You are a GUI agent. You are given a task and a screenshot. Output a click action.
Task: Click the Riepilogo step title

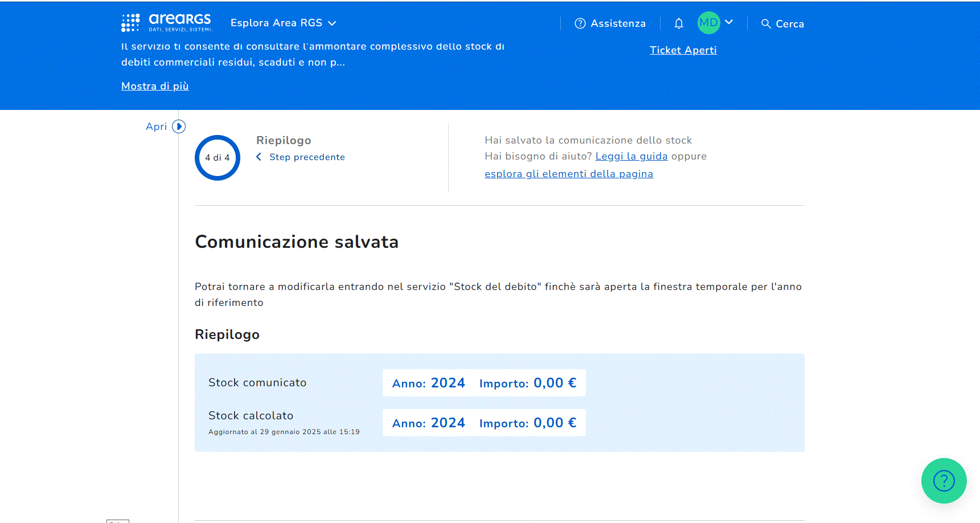[x=284, y=140]
